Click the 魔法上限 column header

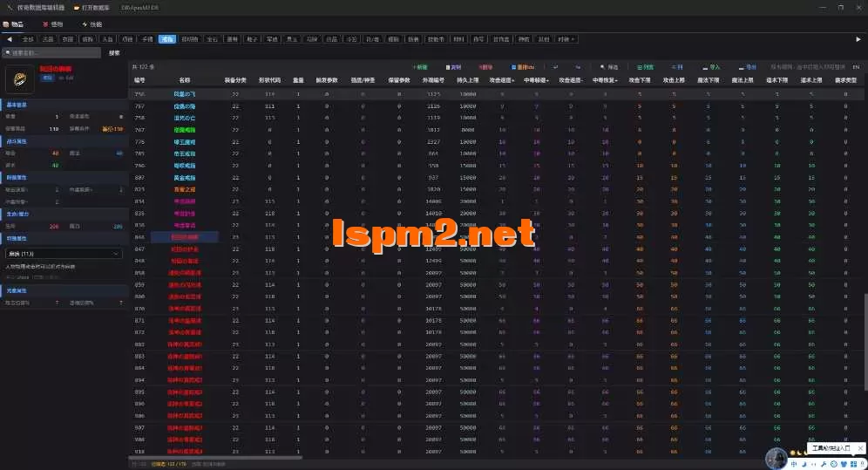pyautogui.click(x=743, y=80)
